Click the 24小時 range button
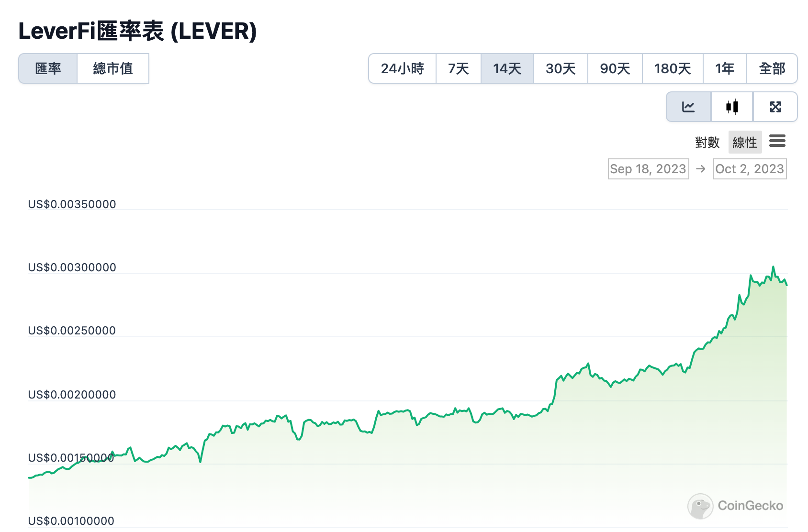808x532 pixels. [x=402, y=68]
